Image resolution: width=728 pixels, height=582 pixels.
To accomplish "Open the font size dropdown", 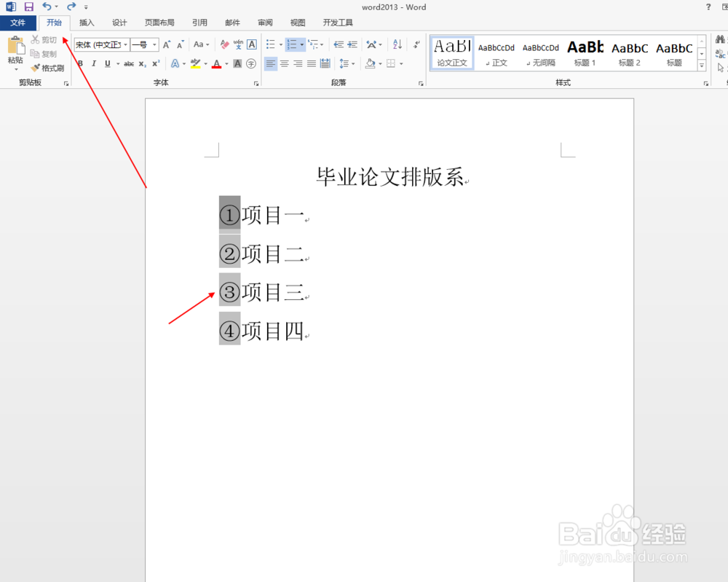I will pyautogui.click(x=154, y=44).
